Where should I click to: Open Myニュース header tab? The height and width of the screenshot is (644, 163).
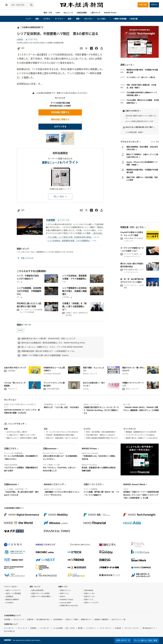click(68, 12)
